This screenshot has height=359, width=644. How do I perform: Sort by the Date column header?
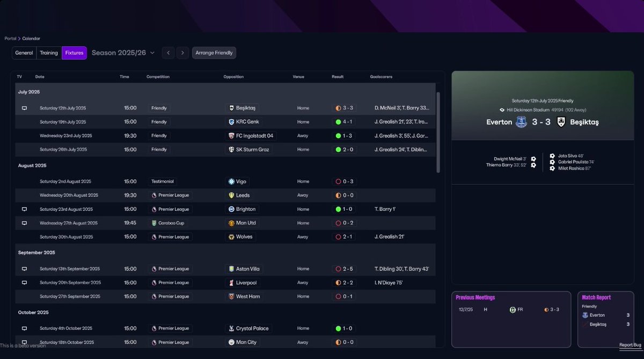click(x=40, y=77)
